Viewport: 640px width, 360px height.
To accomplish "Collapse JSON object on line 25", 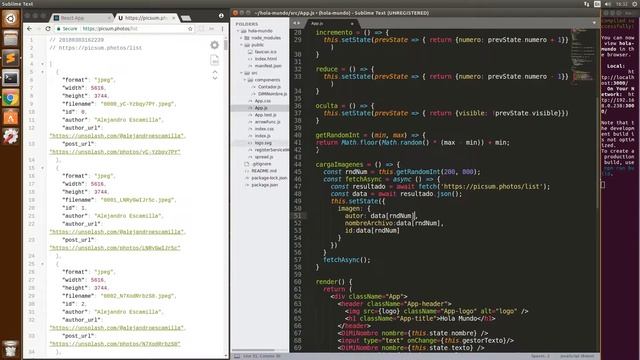I will pyautogui.click(x=42, y=264).
